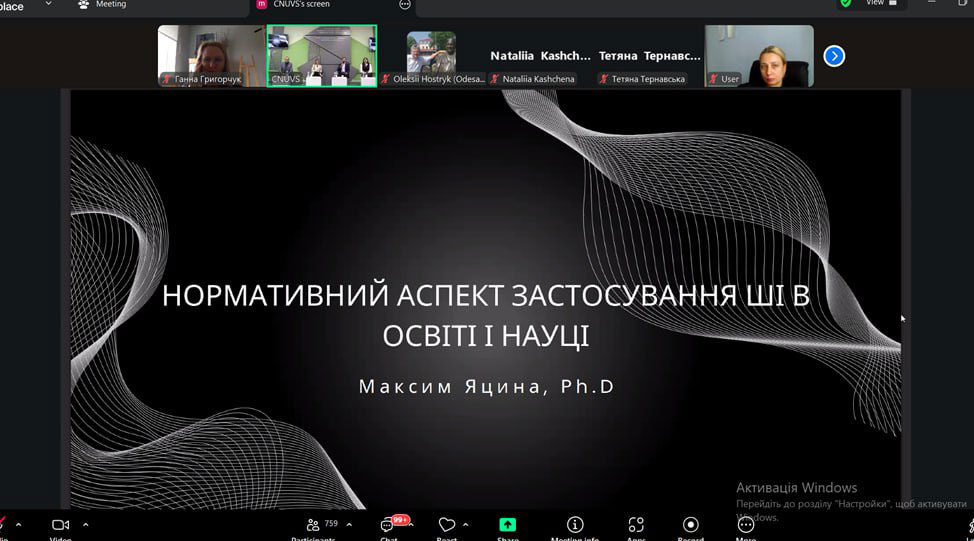Click the React heart icon
The height and width of the screenshot is (541, 974).
pyautogui.click(x=446, y=525)
